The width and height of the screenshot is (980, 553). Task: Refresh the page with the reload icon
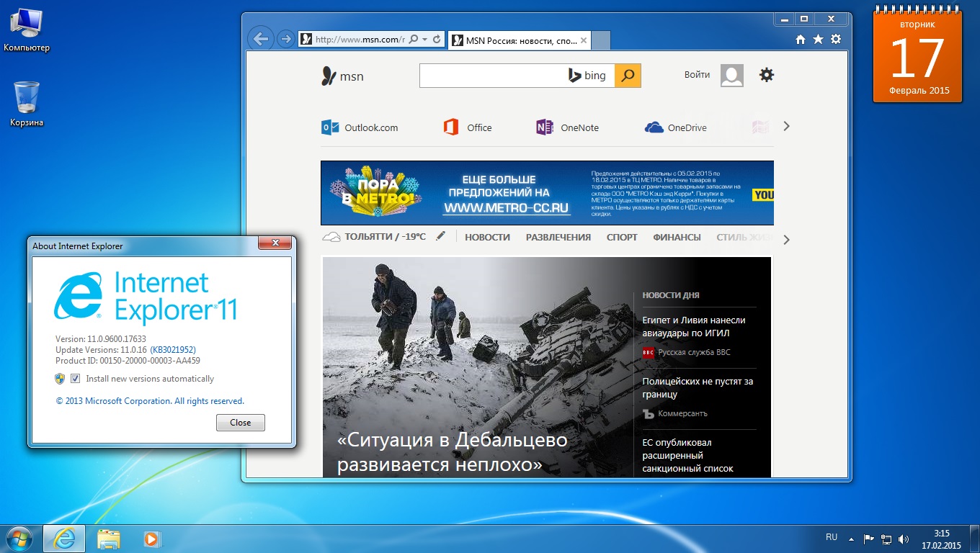437,40
